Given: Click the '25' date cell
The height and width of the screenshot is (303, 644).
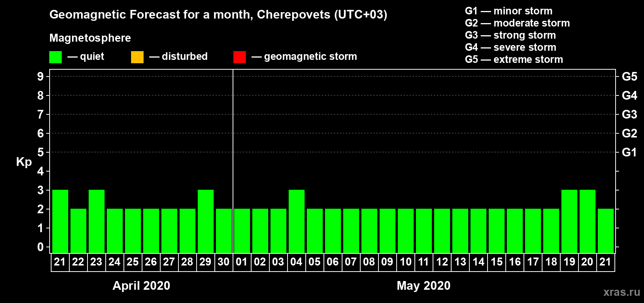Looking at the screenshot, I should click(133, 262).
